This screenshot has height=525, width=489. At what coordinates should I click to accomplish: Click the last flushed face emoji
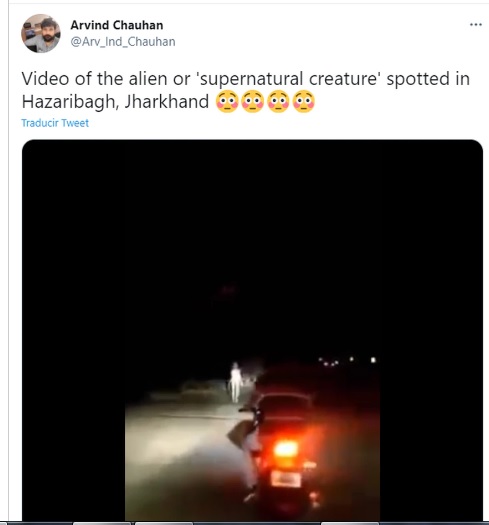tap(304, 101)
